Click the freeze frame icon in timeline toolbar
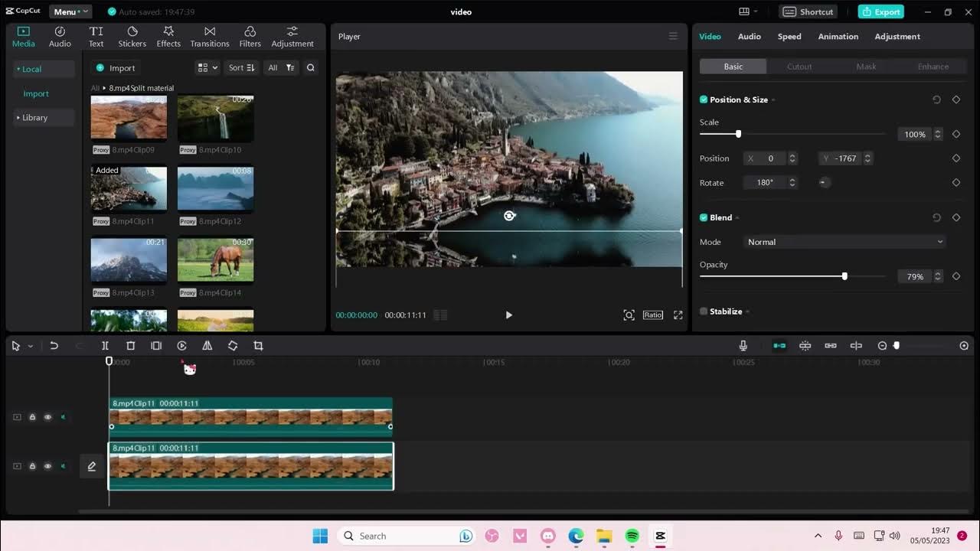The height and width of the screenshot is (551, 980). coord(156,346)
